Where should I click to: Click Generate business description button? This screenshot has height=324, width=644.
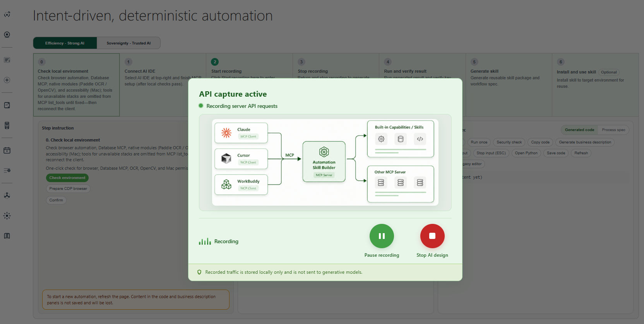[585, 142]
